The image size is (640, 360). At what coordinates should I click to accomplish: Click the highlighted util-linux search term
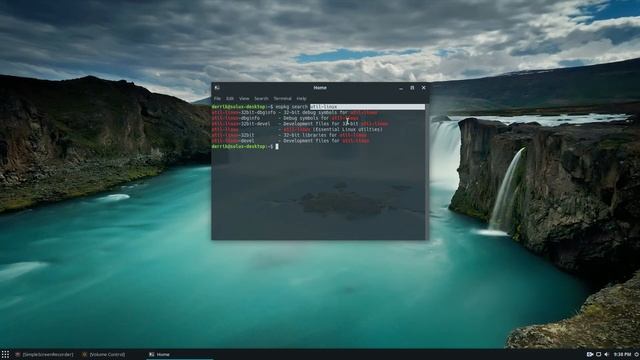[x=324, y=107]
